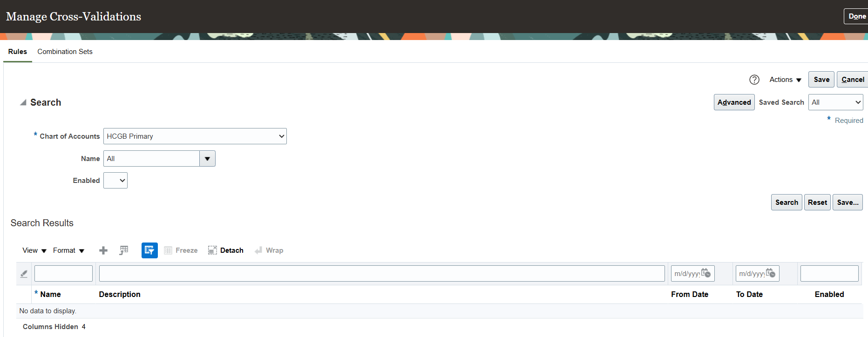Open the To Date calendar picker

pos(771,273)
